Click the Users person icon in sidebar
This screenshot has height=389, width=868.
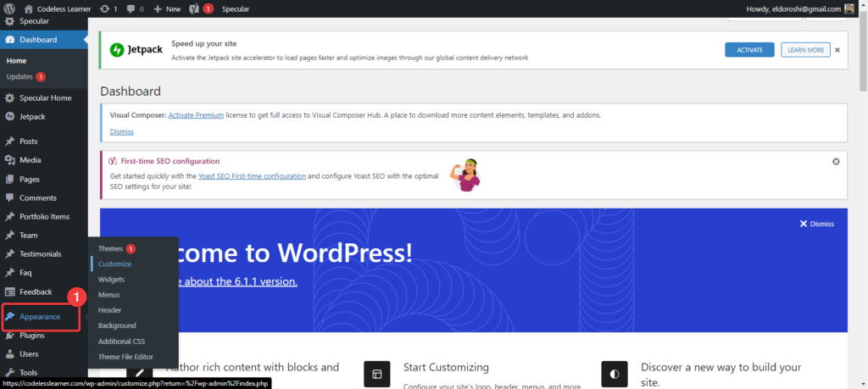(9, 353)
